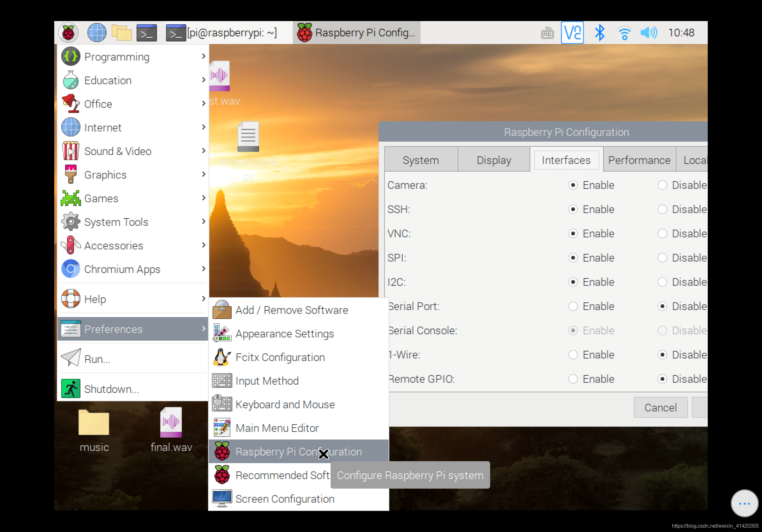This screenshot has height=532, width=762.
Task: Open the Bluetooth tray icon
Action: click(x=599, y=33)
